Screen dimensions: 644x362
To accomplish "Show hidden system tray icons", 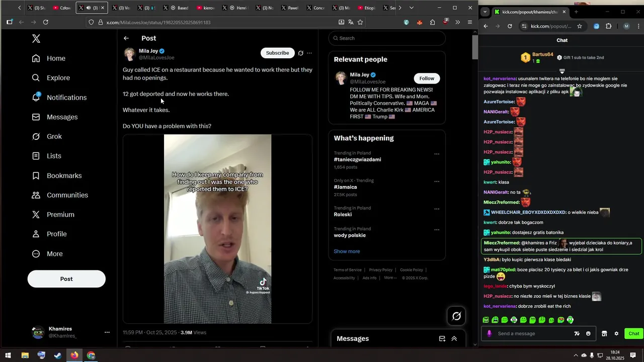I will pos(576,355).
